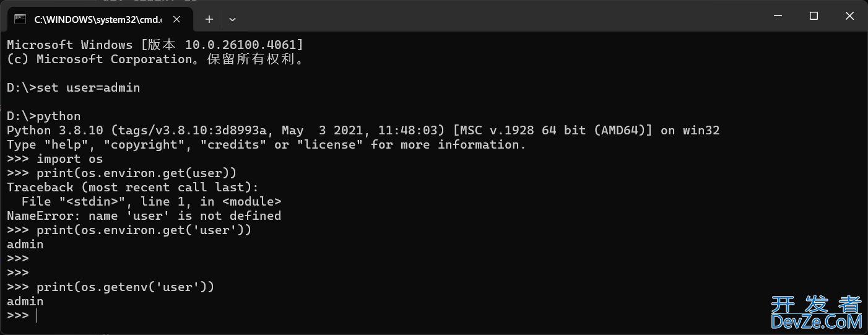The height and width of the screenshot is (335, 868).
Task: Expand the new tab profile dropdown chevron
Action: point(232,19)
